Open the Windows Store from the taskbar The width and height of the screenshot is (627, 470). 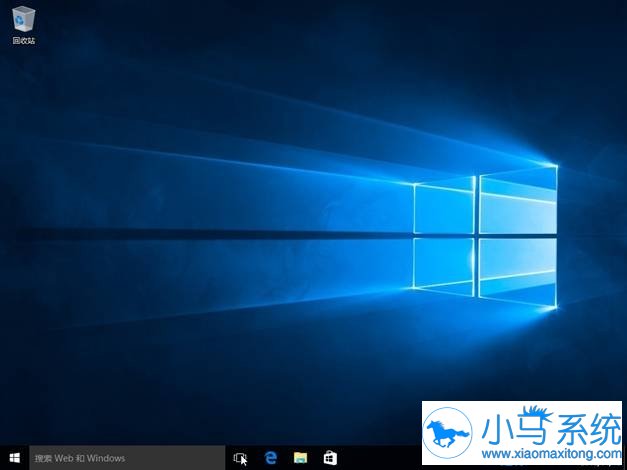[x=330, y=458]
